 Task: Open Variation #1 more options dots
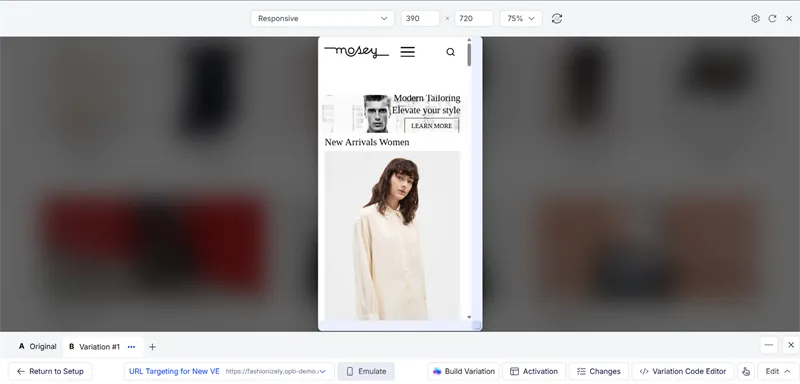[132, 347]
